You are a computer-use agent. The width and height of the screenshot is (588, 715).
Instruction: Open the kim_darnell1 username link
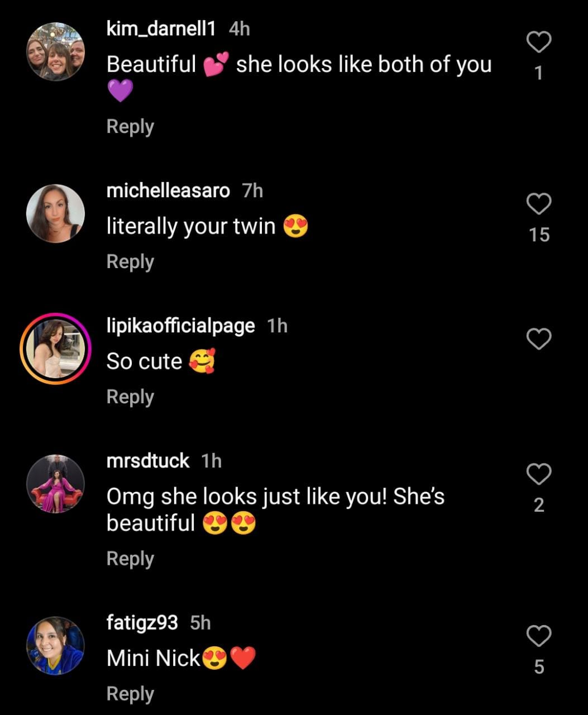point(161,29)
